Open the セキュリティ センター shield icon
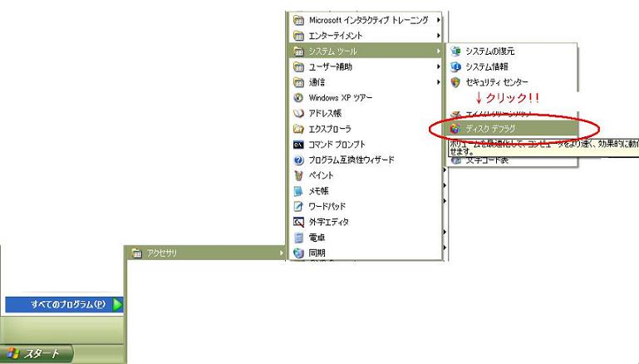Screen dimensions: 639x364 point(455,82)
